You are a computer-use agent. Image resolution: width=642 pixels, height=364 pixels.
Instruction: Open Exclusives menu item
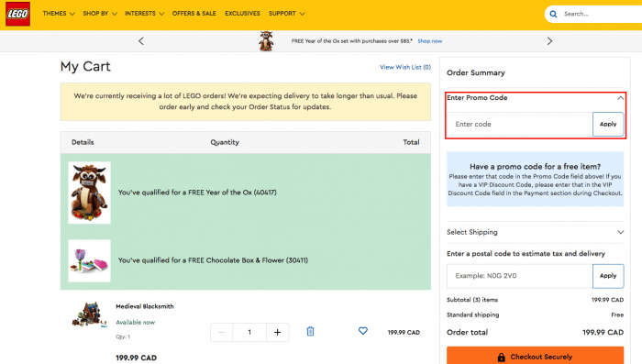coord(242,14)
